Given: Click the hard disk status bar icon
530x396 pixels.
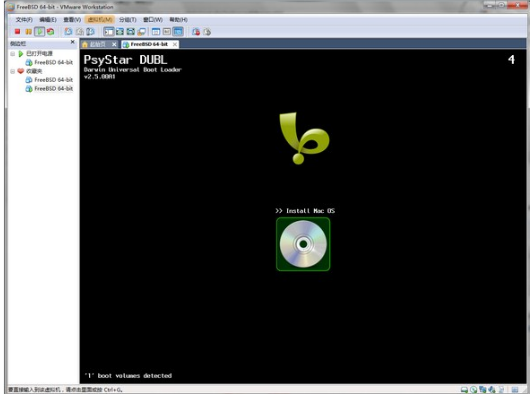Looking at the screenshot, I should coord(464,390).
